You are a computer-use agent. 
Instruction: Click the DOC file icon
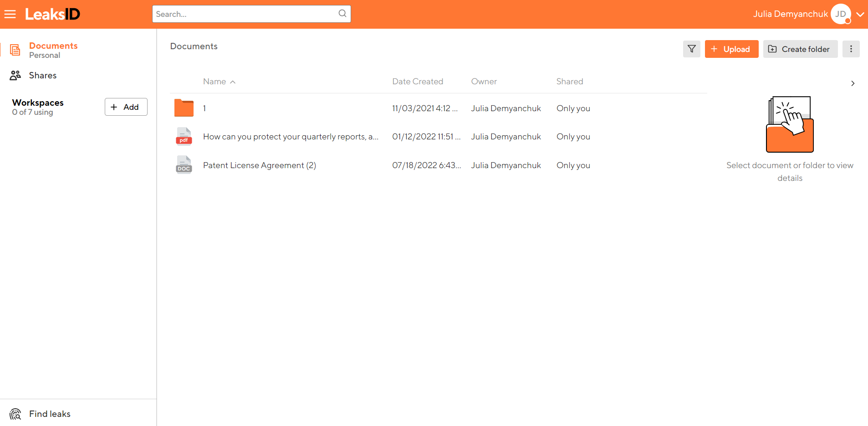[x=184, y=164]
